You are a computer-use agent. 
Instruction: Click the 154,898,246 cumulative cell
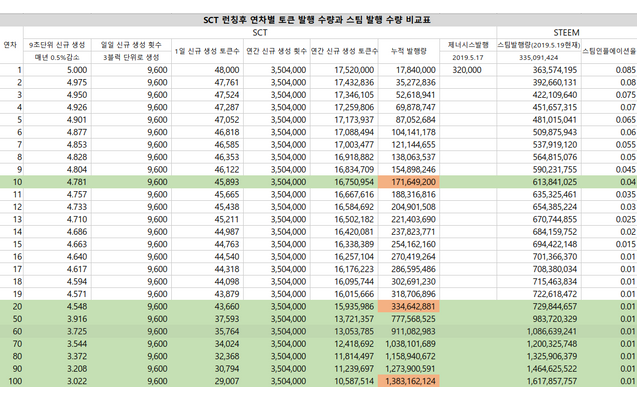tap(414, 169)
